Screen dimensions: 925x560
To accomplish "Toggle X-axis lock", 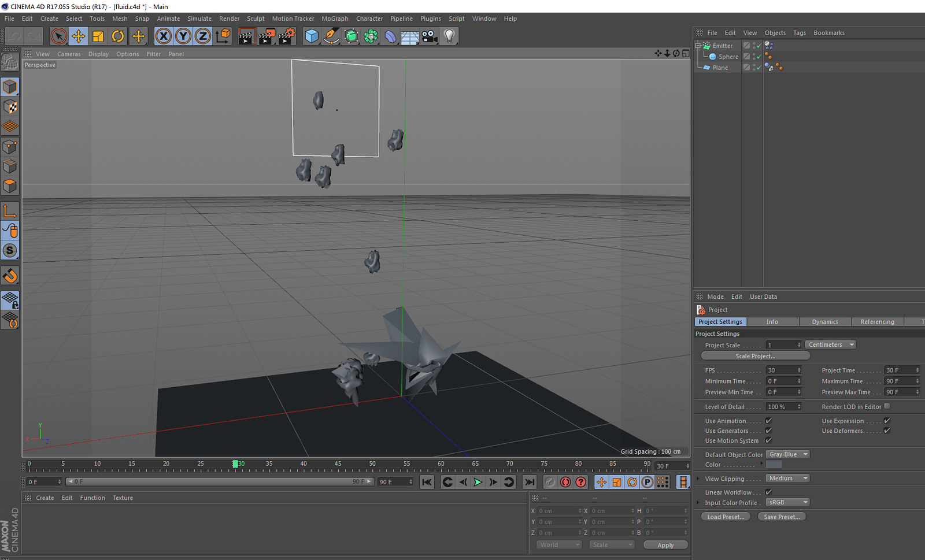I will [x=164, y=36].
